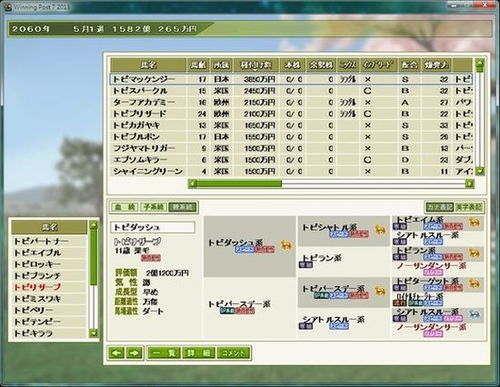The image size is (500, 387).
Task: Click the gold horse icon next to トビエイム系
Action: pyautogui.click(x=474, y=222)
